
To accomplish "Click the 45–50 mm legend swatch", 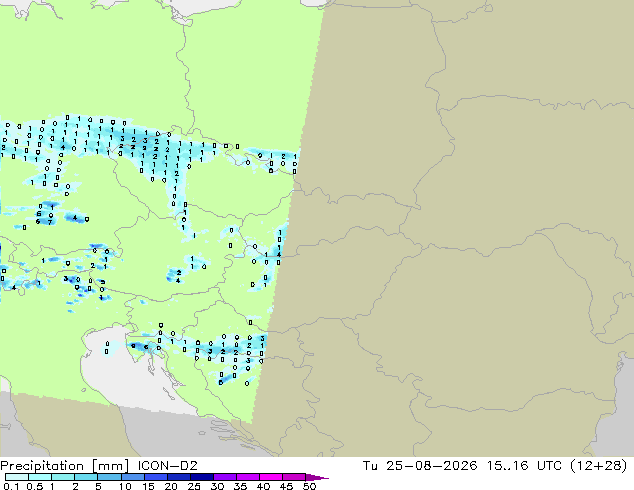I will coord(294,477).
